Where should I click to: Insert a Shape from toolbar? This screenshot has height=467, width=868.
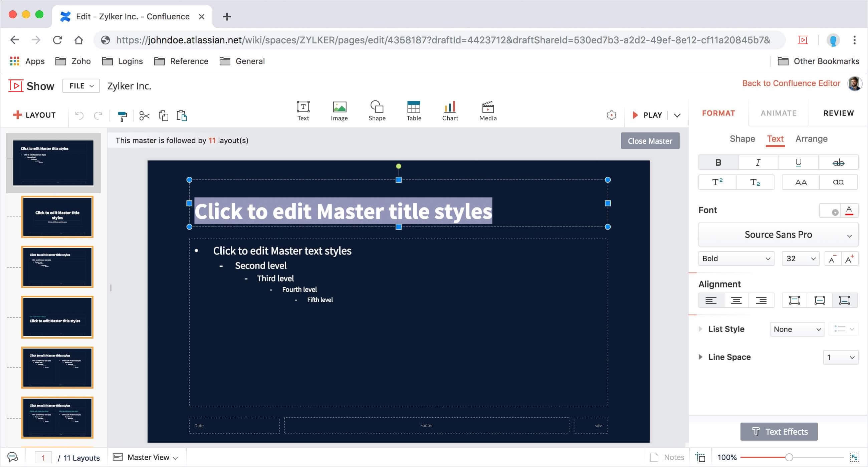[377, 111]
